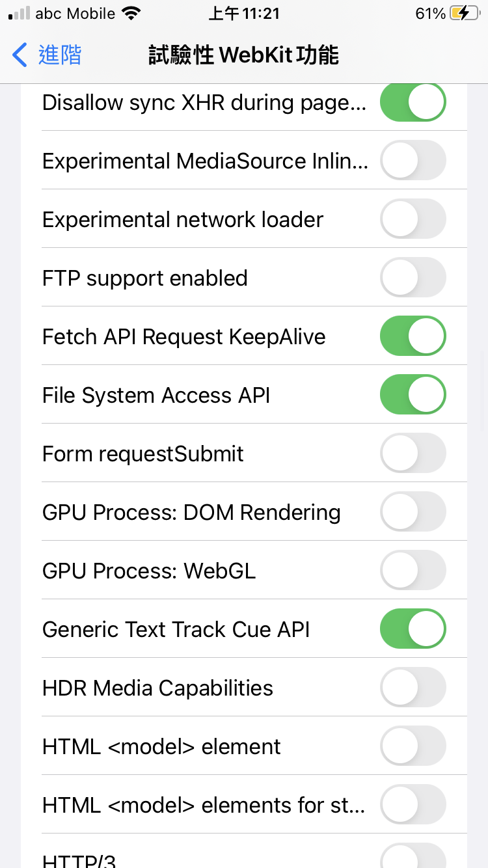Enable GPU Process: WebGL toggle
The width and height of the screenshot is (488, 868).
tap(413, 571)
